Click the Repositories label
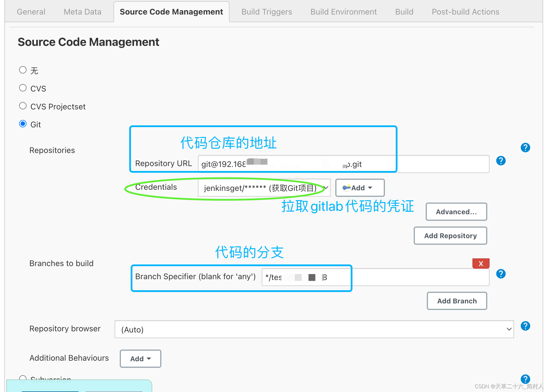Image resolution: width=548 pixels, height=392 pixels. click(52, 150)
